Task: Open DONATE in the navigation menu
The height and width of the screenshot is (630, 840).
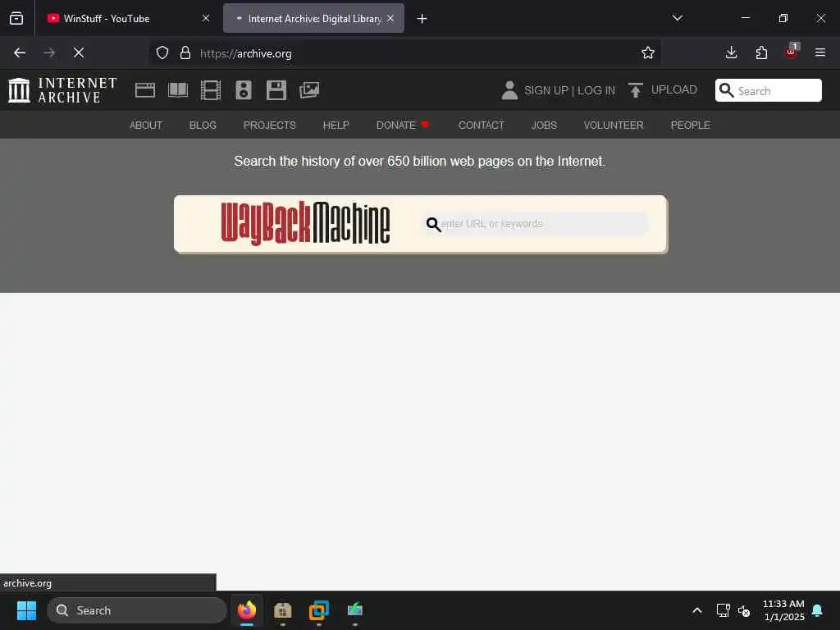Action: point(402,125)
